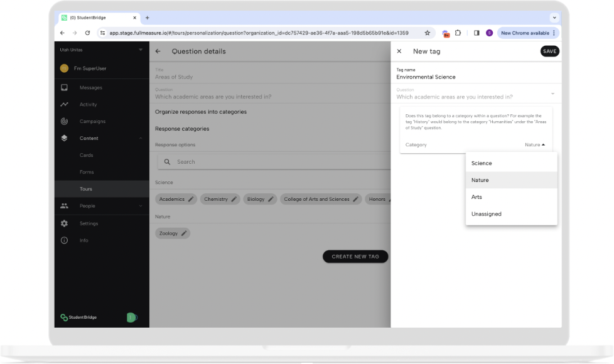Collapse the Content section chevron
Screen dimensions: 614x364
[x=141, y=138]
